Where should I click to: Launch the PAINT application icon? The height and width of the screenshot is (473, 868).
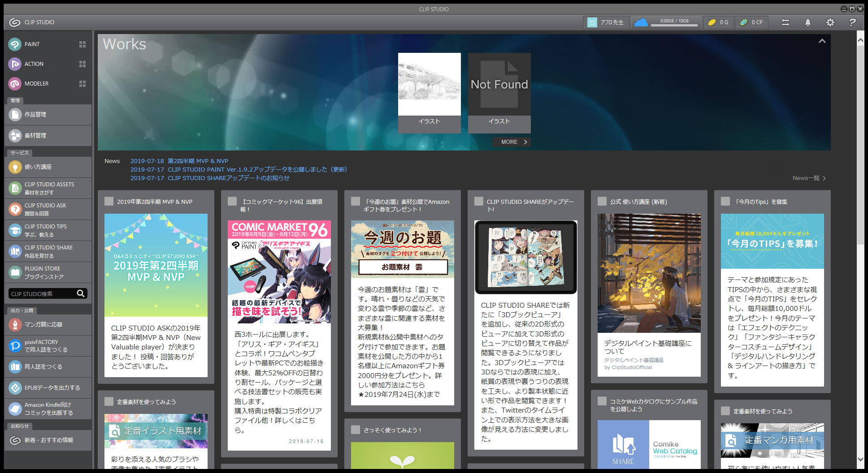[x=15, y=44]
